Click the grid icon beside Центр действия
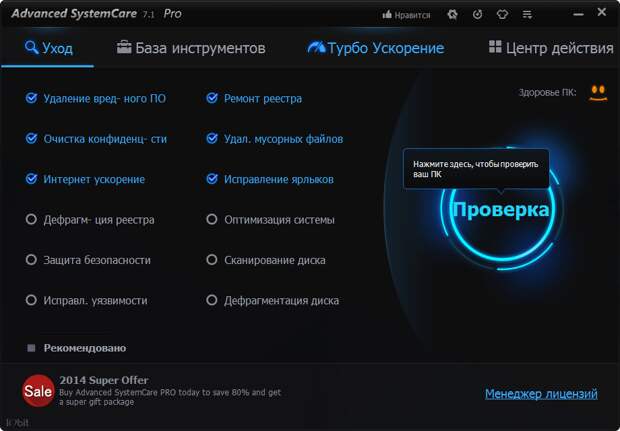Image resolution: width=620 pixels, height=431 pixels. click(x=495, y=47)
